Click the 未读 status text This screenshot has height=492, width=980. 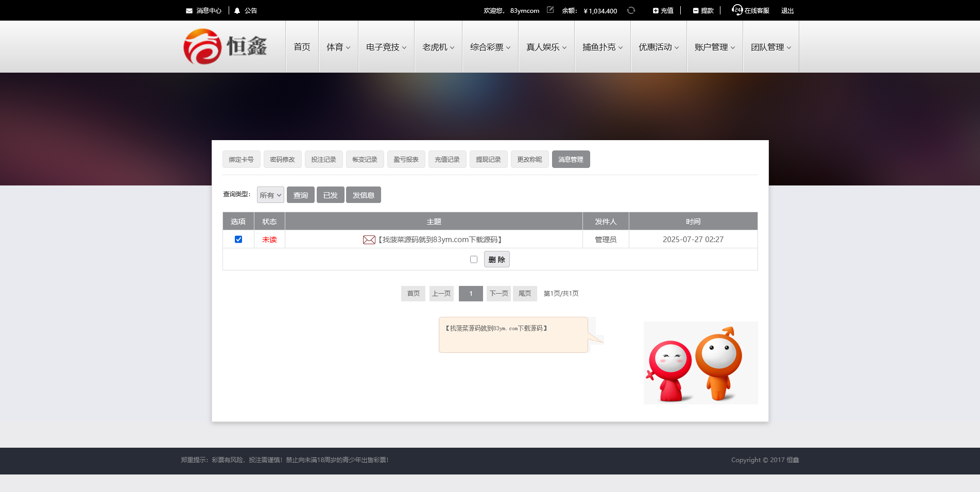(x=269, y=240)
